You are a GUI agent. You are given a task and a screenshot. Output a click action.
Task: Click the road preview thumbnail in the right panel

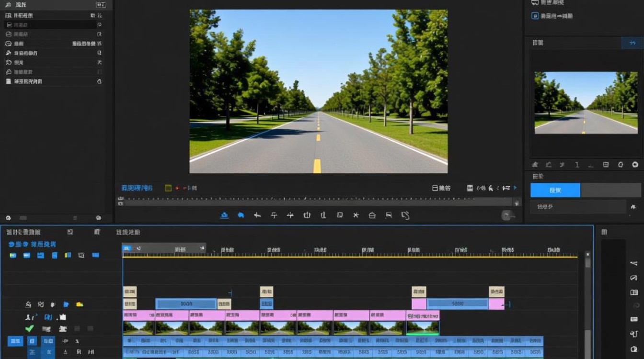point(586,103)
